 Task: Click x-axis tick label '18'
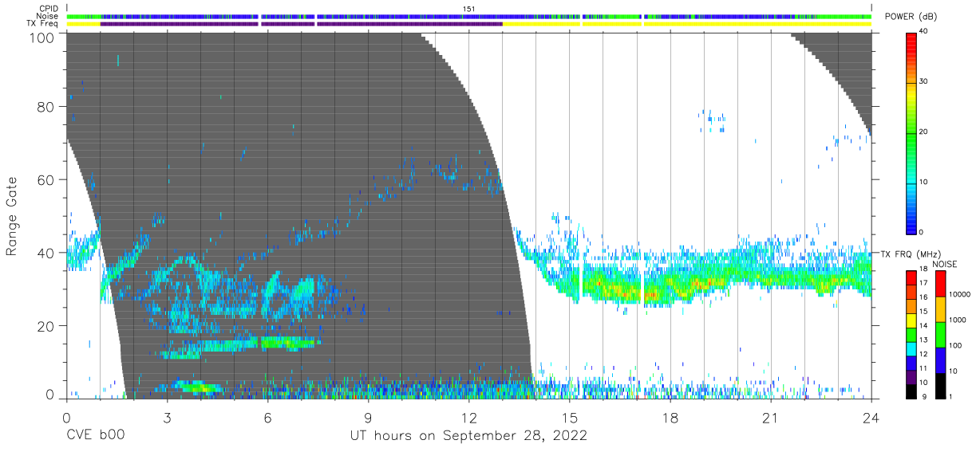tap(670, 419)
